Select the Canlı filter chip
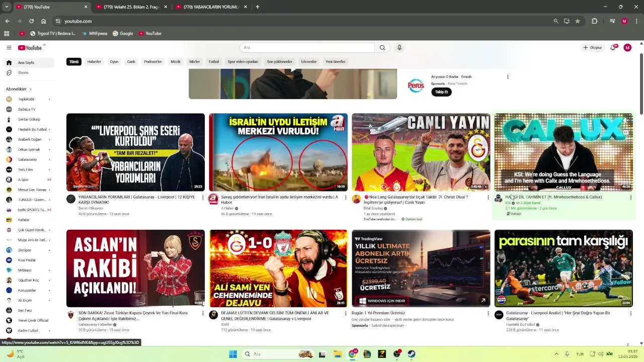This screenshot has height=362, width=644. click(131, 62)
